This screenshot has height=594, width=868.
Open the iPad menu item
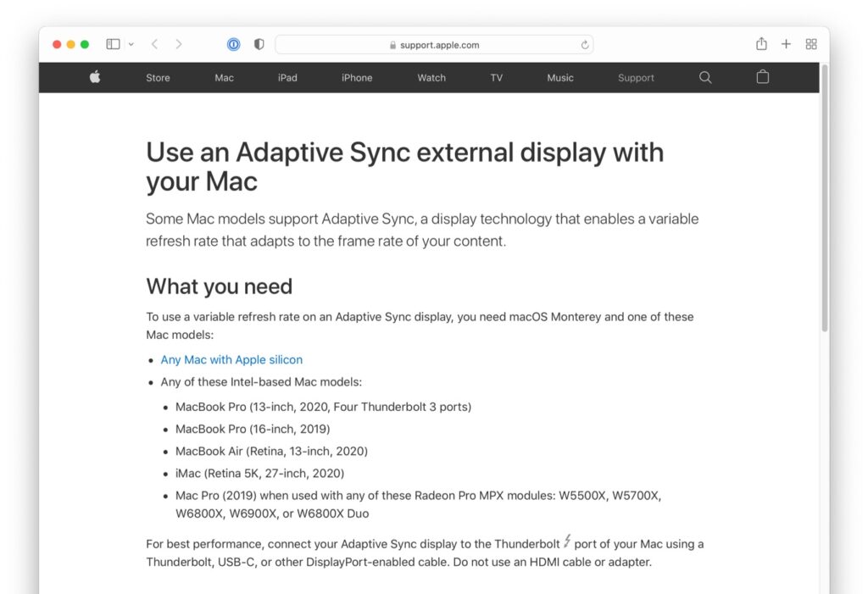pyautogui.click(x=287, y=77)
